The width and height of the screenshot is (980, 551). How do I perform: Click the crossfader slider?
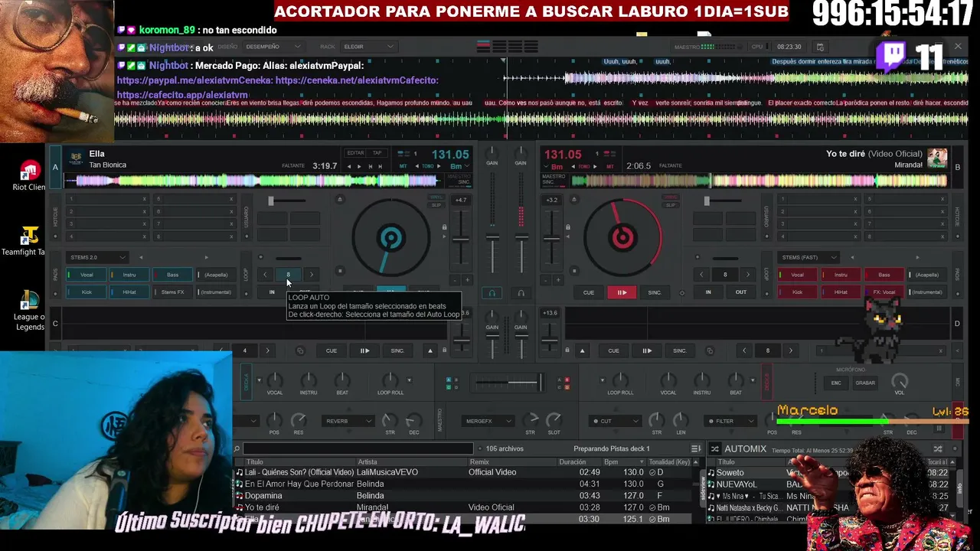point(541,382)
